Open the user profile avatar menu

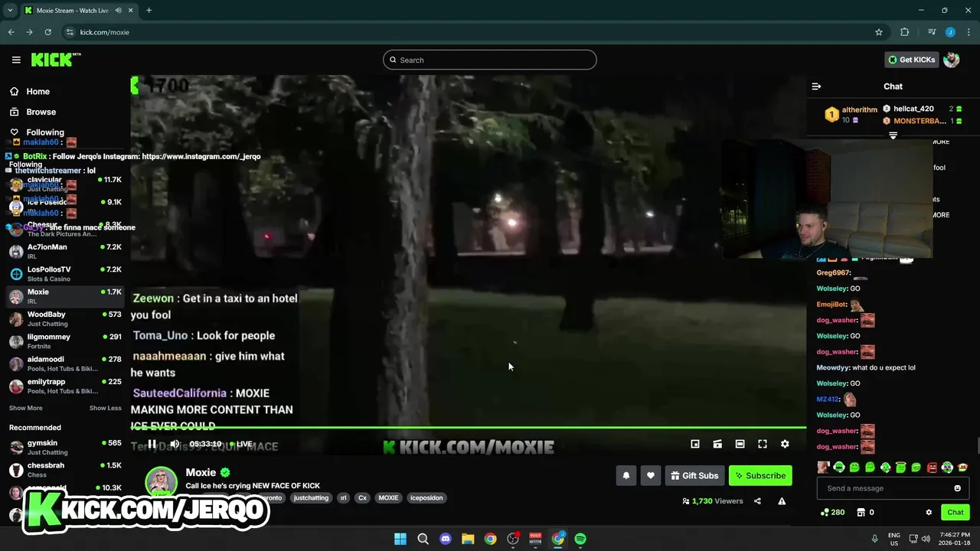coord(952,60)
